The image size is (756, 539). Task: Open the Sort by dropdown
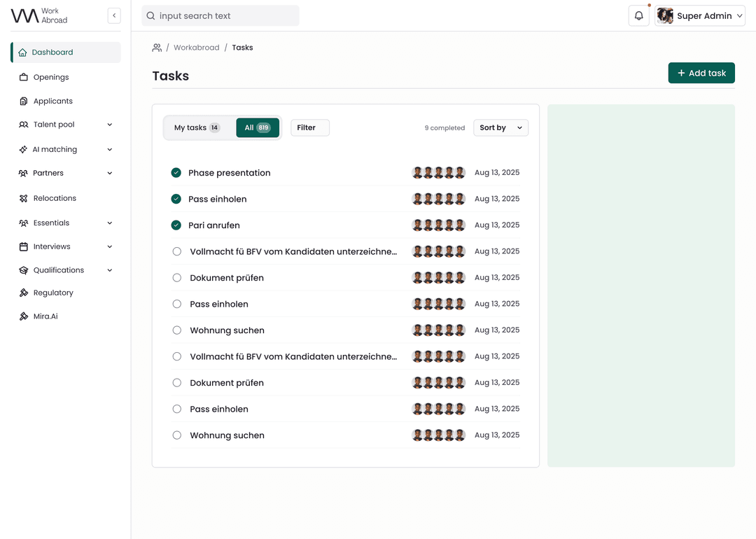[x=500, y=127]
